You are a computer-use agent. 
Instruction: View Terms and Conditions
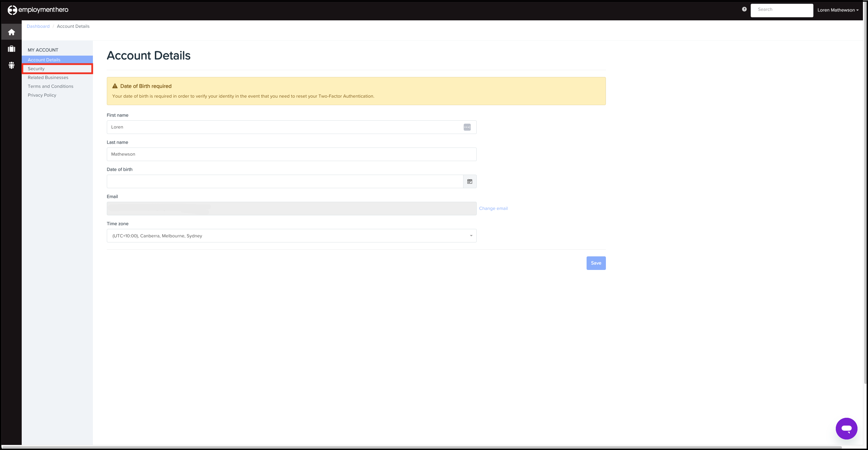click(50, 86)
